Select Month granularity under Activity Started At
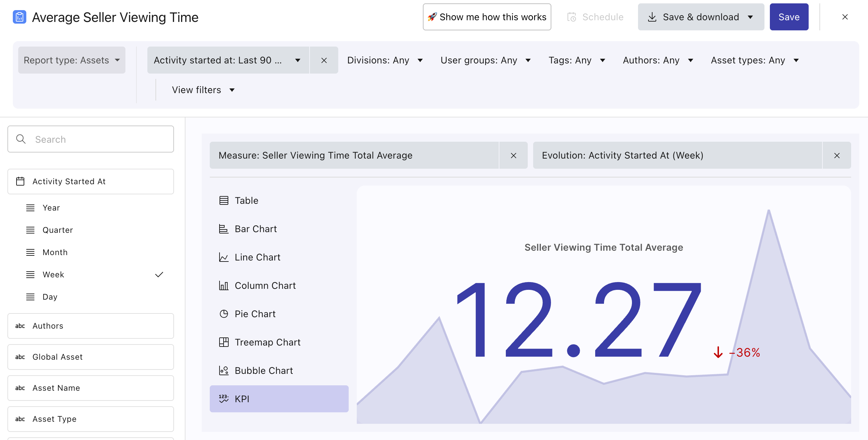The height and width of the screenshot is (440, 868). coord(55,252)
